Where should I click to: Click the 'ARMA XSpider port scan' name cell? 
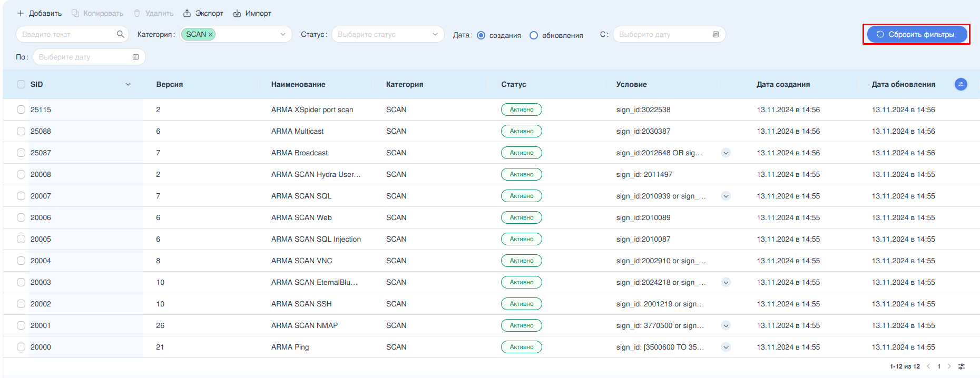pos(312,110)
